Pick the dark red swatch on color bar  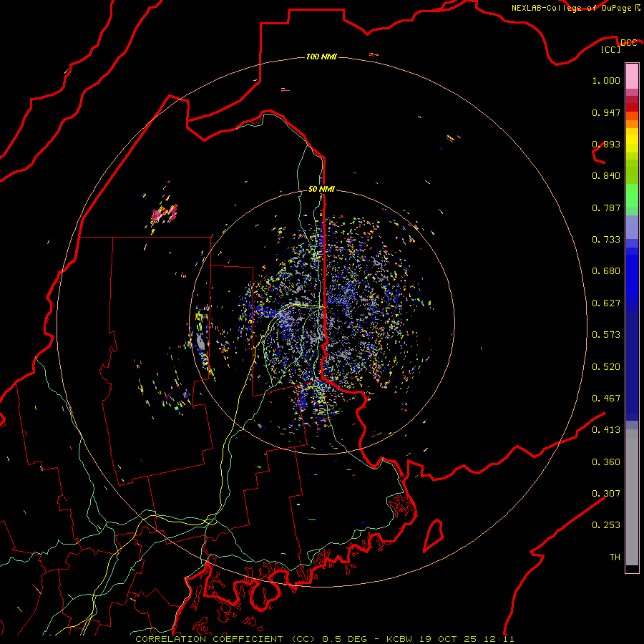(x=632, y=107)
